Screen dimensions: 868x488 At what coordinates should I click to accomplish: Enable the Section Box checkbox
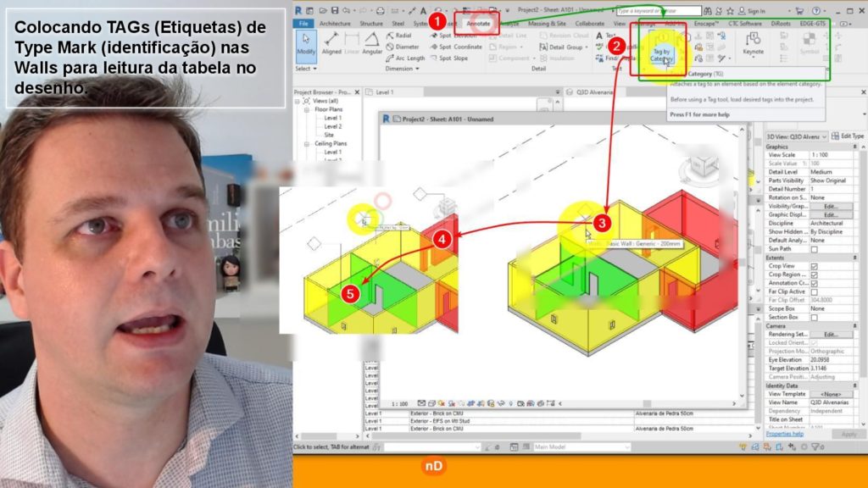[815, 317]
